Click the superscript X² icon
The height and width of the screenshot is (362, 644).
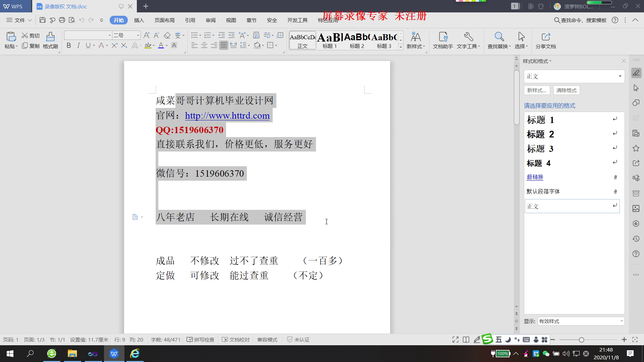click(114, 46)
